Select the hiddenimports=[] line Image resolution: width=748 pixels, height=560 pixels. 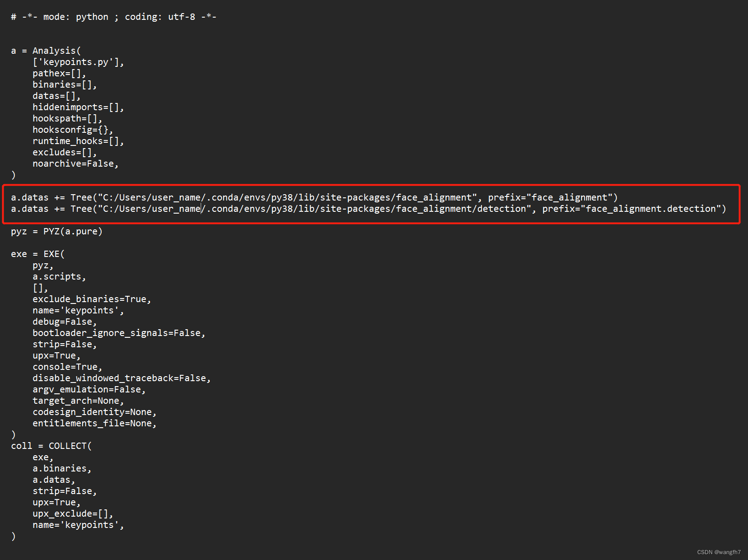point(78,107)
